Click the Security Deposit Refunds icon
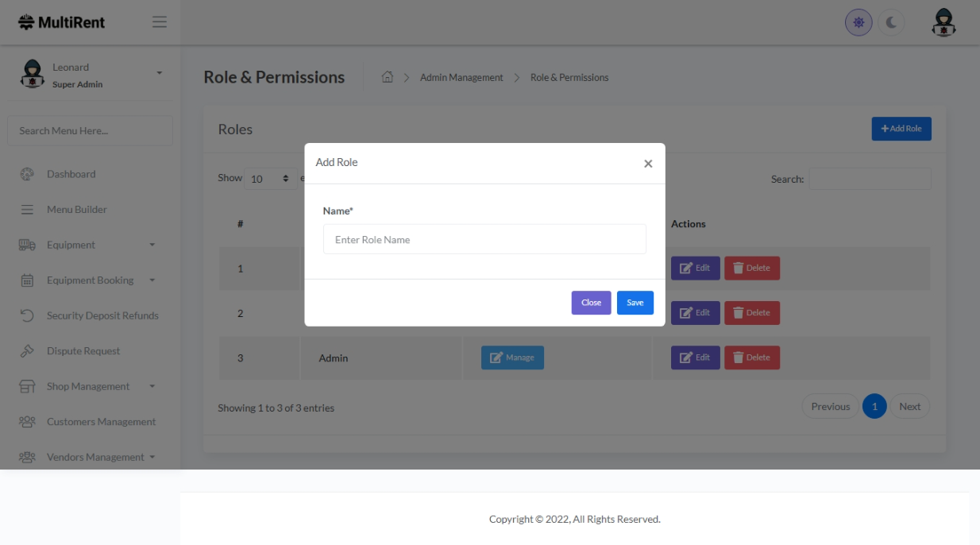Viewport: 980px width, 545px height. click(27, 315)
